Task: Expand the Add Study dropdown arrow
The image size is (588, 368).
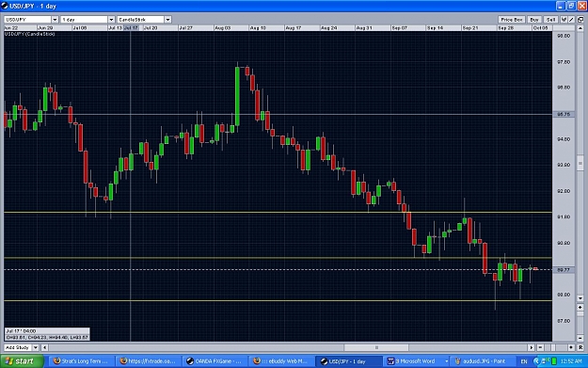Action: click(x=36, y=347)
